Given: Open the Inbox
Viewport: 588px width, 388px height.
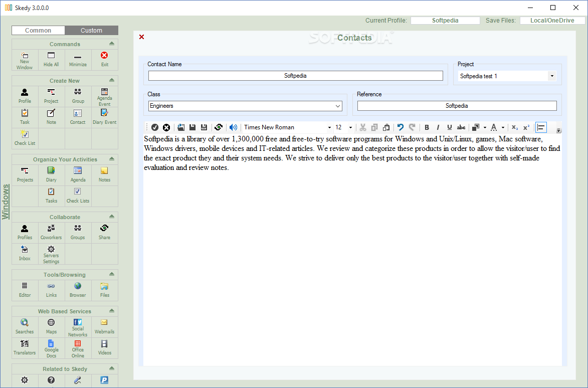Looking at the screenshot, I should [25, 254].
